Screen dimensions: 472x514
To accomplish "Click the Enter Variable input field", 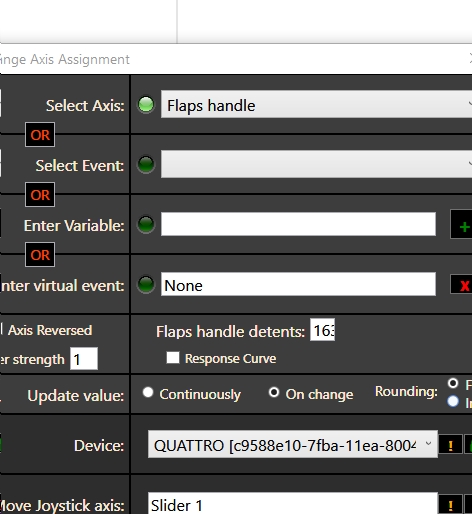I will coord(298,224).
